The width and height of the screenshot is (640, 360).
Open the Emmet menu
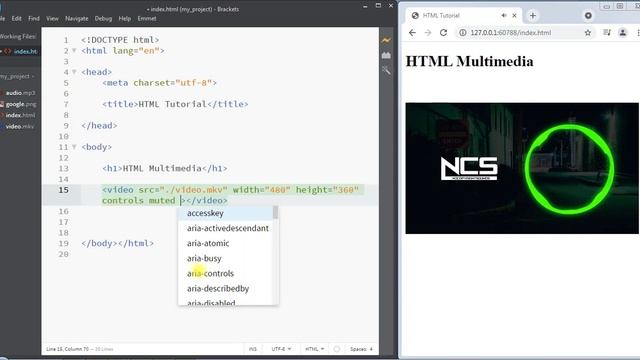(147, 18)
